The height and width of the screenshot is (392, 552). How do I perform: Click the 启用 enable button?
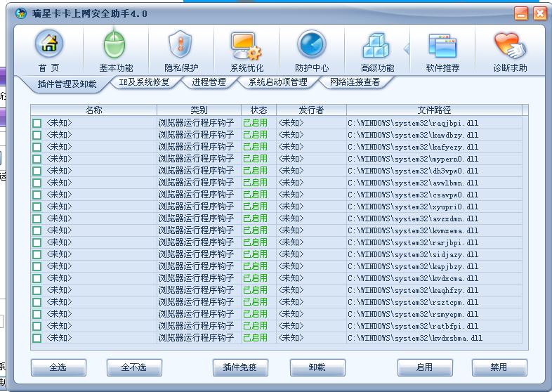coord(425,367)
